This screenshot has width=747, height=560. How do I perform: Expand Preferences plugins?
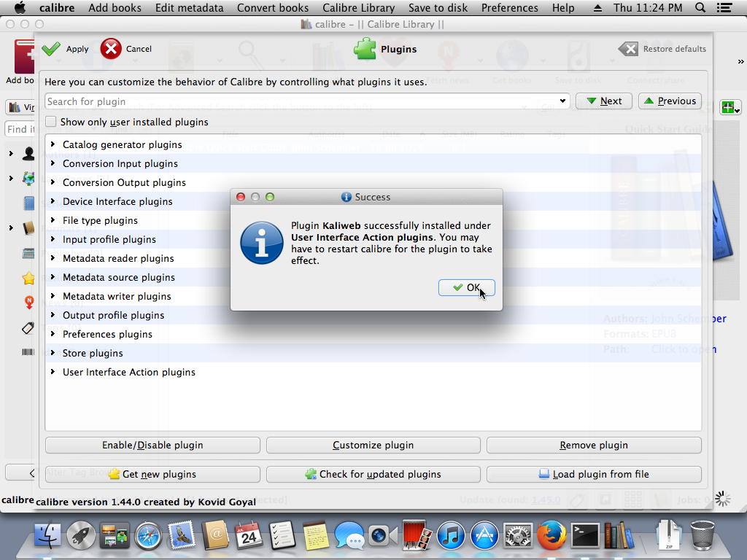click(53, 334)
